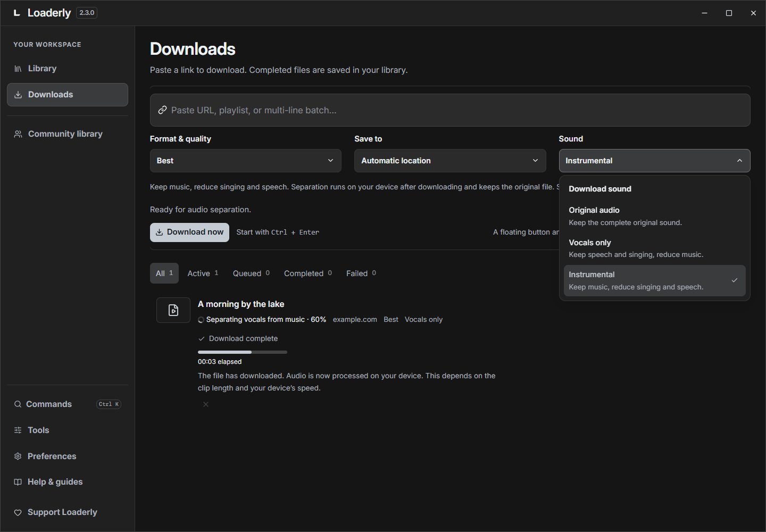The width and height of the screenshot is (766, 532).
Task: Open Library from the sidebar icon
Action: [x=18, y=69]
